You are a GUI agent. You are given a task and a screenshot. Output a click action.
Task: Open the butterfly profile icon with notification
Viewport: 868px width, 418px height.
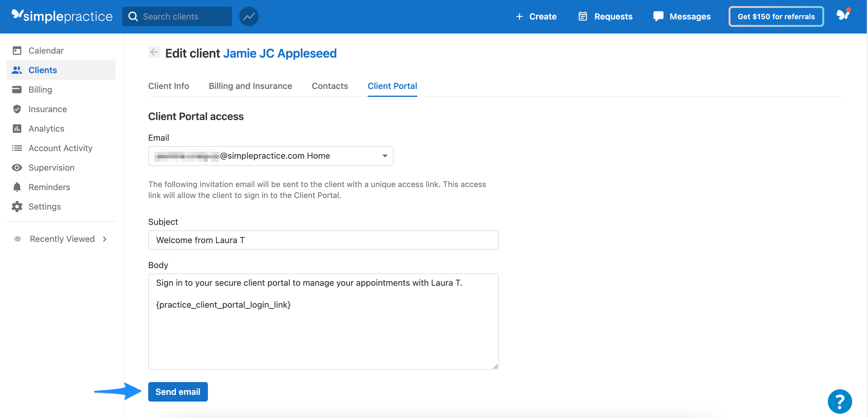coord(843,15)
